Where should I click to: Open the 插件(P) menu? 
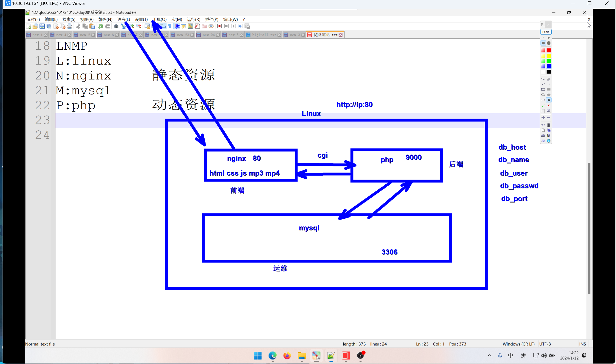[x=212, y=19]
